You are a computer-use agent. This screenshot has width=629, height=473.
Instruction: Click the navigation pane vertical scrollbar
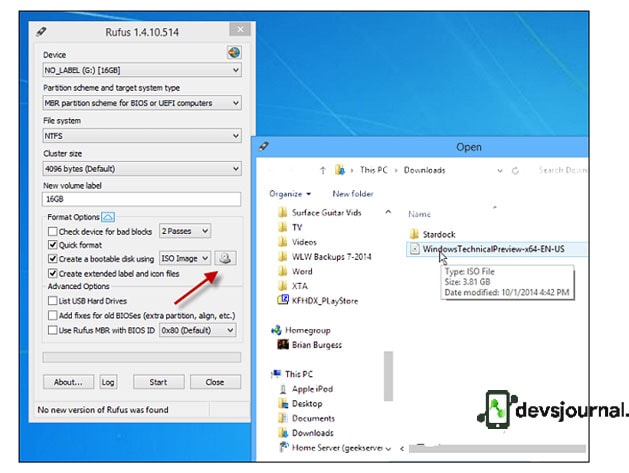click(388, 376)
